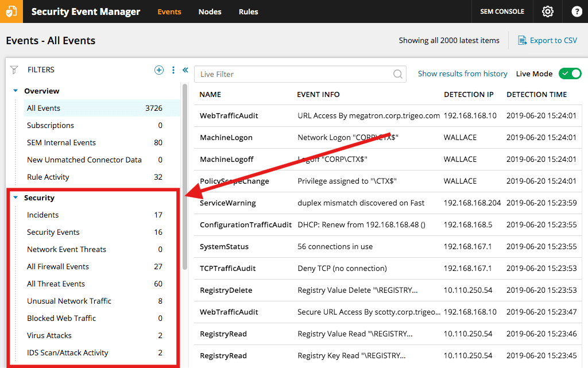Click the 2019-06-20 15:23:47 detection time cell
This screenshot has height=368, width=588.
(x=541, y=312)
